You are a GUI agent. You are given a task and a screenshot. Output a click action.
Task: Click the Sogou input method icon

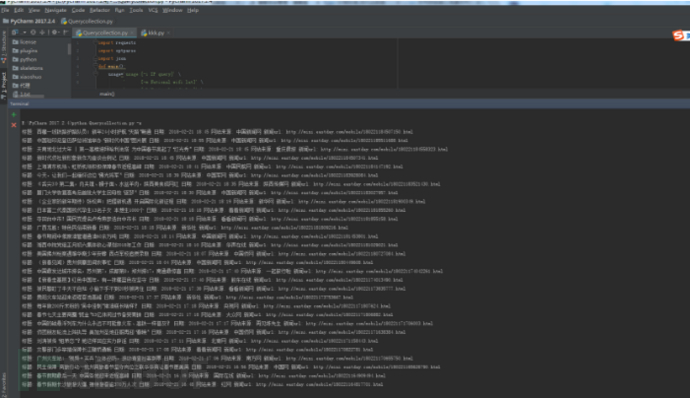click(679, 35)
